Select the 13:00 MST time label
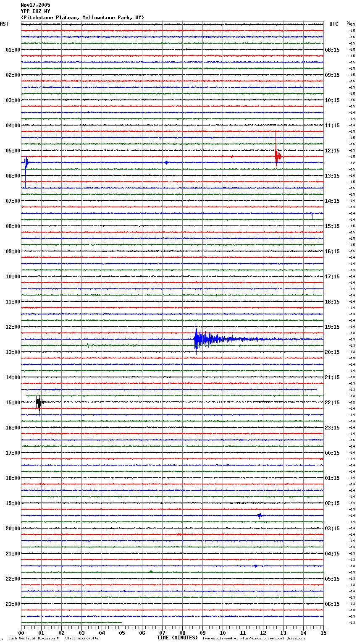357x644 pixels. (13, 352)
